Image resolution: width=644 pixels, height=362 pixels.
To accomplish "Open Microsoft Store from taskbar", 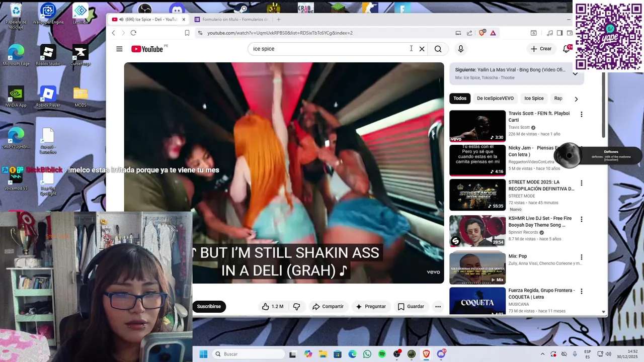I will coord(338,354).
